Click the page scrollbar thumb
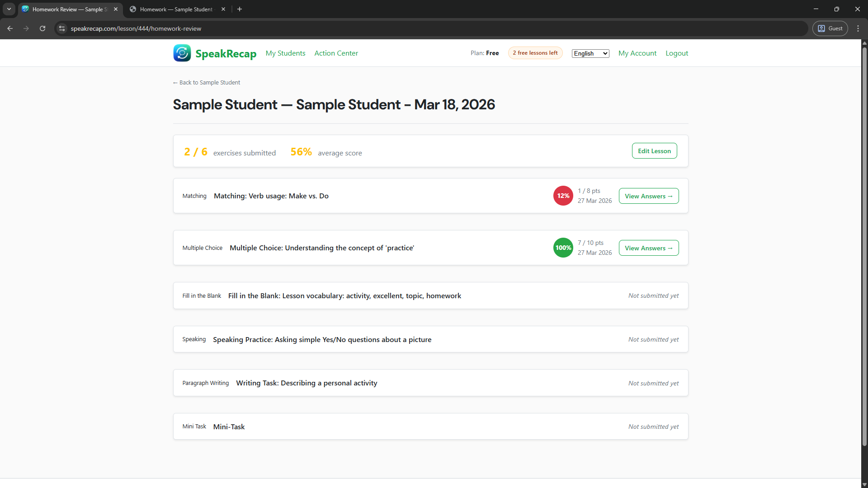This screenshot has width=868, height=488. tap(864, 246)
